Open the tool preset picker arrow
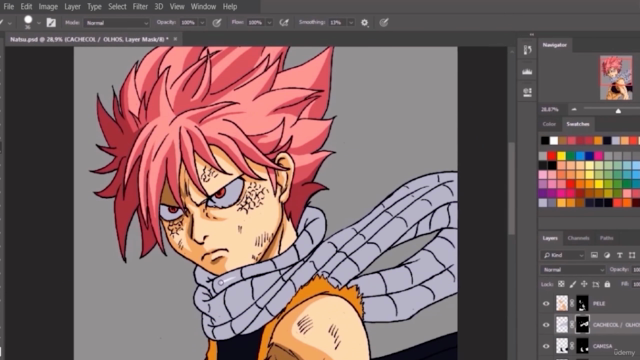This screenshot has height=360, width=640. click(10, 23)
